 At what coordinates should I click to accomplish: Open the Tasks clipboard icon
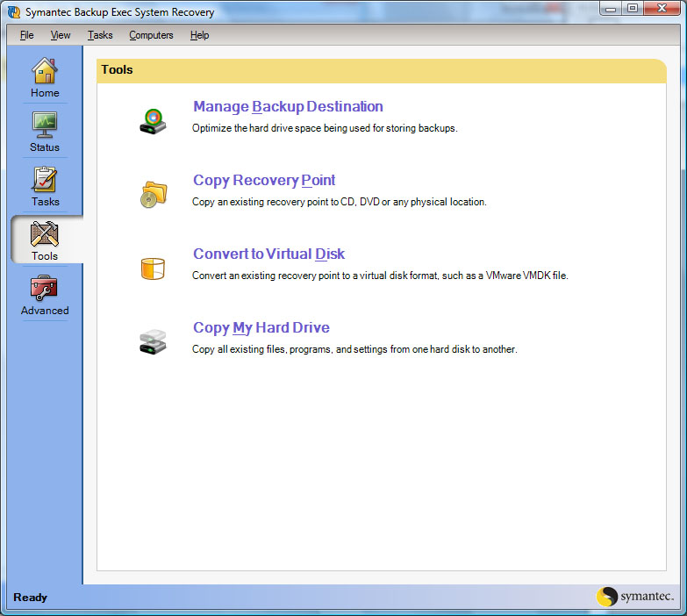[45, 179]
